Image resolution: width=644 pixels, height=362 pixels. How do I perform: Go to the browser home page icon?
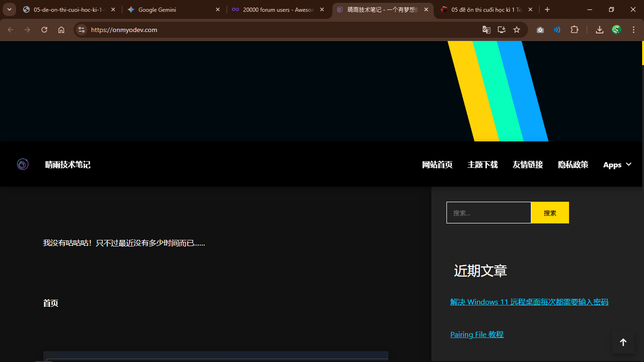tap(61, 30)
